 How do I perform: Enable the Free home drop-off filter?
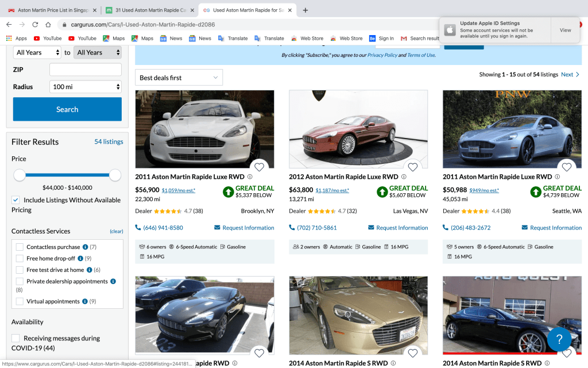click(20, 259)
